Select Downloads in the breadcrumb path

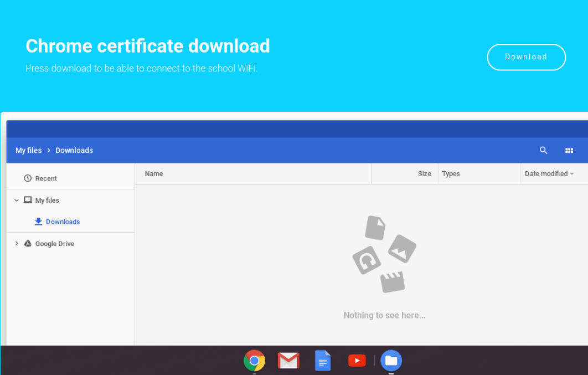[x=74, y=150]
